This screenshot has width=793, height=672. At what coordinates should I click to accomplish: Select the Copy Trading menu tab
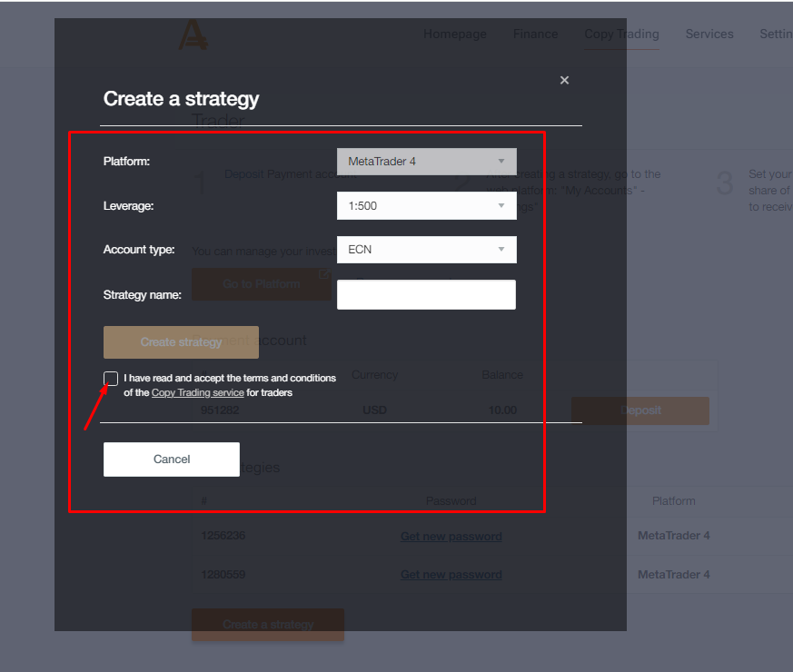click(x=621, y=35)
